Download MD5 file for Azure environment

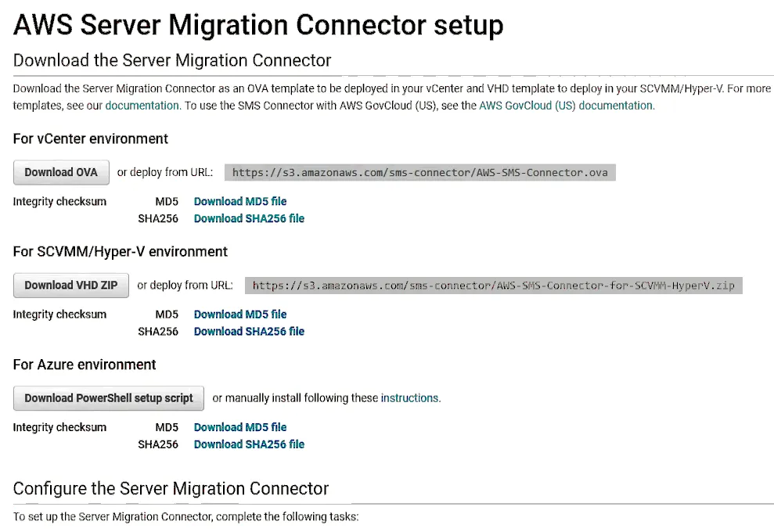[240, 427]
